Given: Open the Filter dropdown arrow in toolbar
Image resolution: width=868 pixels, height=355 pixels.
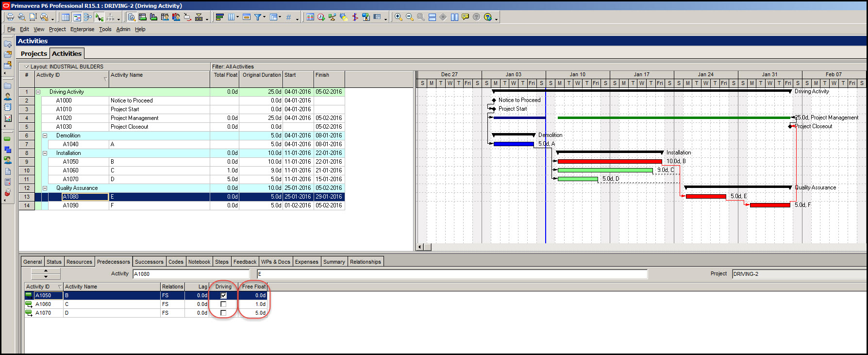Looking at the screenshot, I should 264,17.
